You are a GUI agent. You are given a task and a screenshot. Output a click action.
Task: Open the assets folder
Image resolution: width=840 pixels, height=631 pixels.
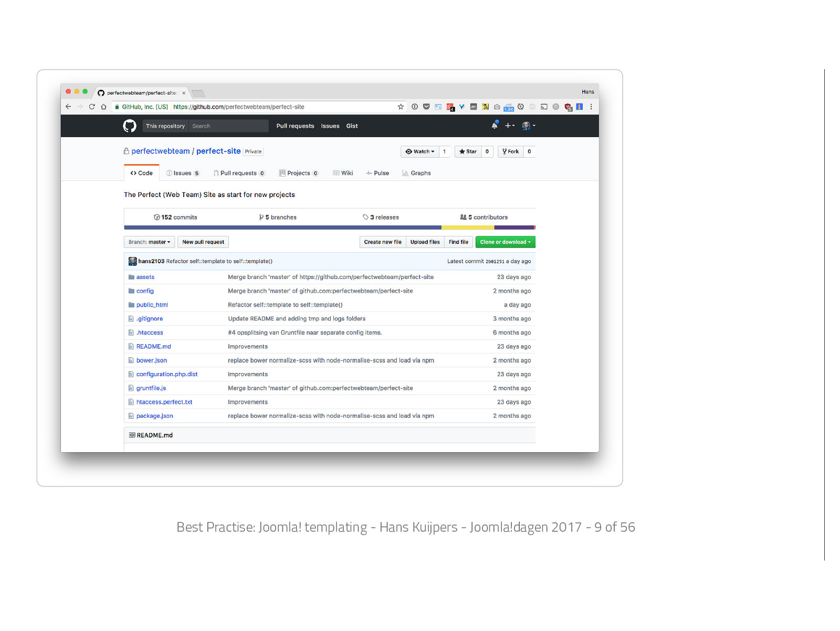tap(145, 277)
